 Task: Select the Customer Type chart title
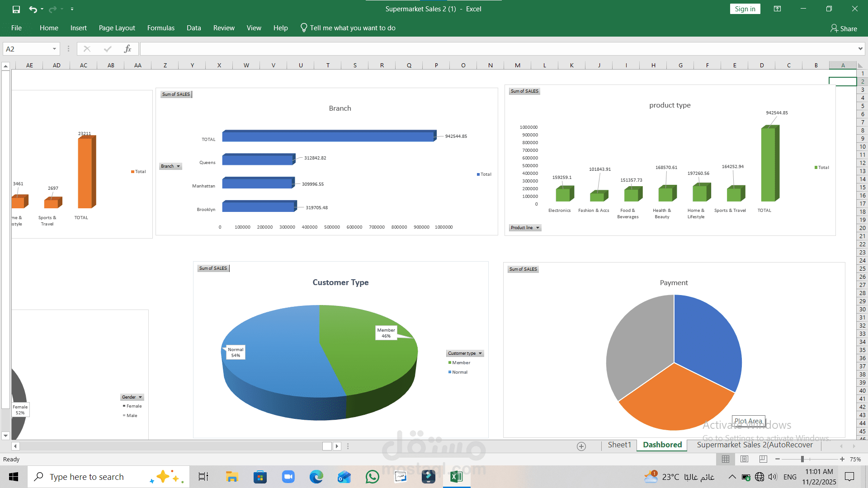(340, 282)
